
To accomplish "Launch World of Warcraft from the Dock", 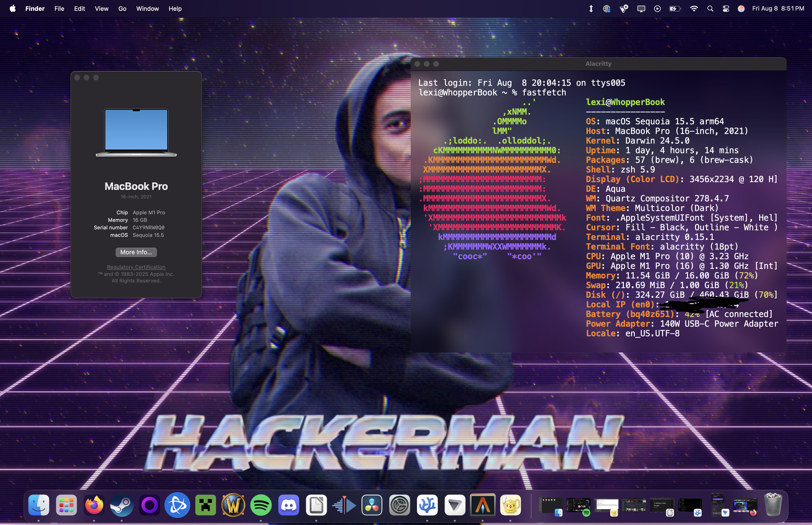I will (x=233, y=505).
